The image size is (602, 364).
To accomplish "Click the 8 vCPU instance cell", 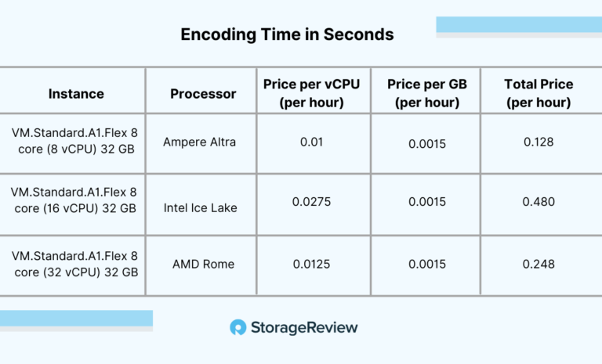I will (x=74, y=141).
